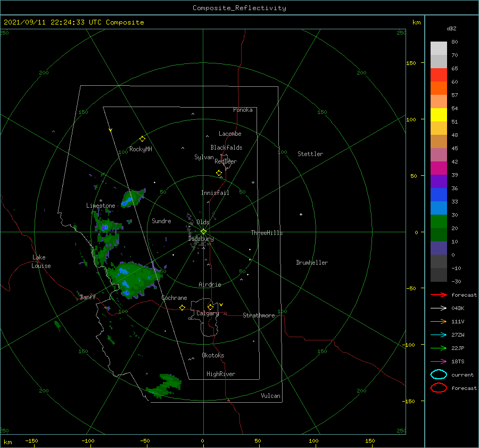
Task: Select the cyan current ellipse icon
Action: tap(439, 374)
